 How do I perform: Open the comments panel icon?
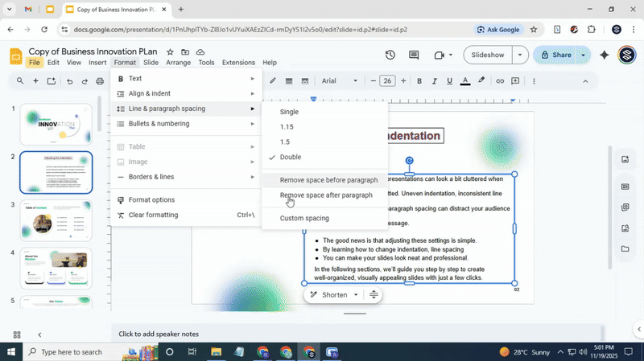[x=414, y=55]
